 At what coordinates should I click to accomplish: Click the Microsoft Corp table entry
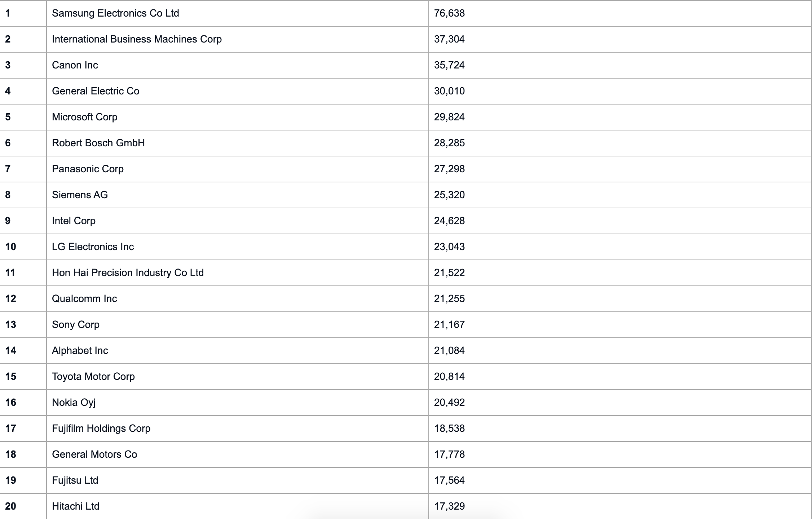[x=85, y=117]
